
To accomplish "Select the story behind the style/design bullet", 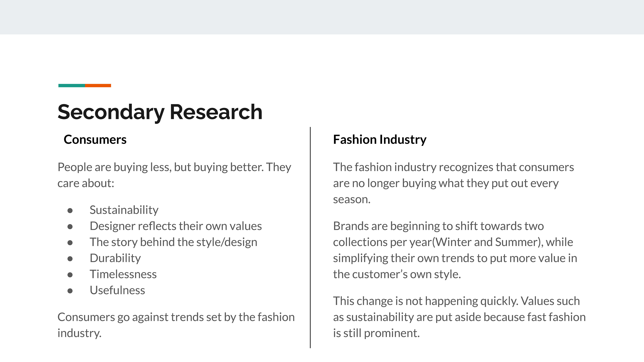I will (x=174, y=242).
